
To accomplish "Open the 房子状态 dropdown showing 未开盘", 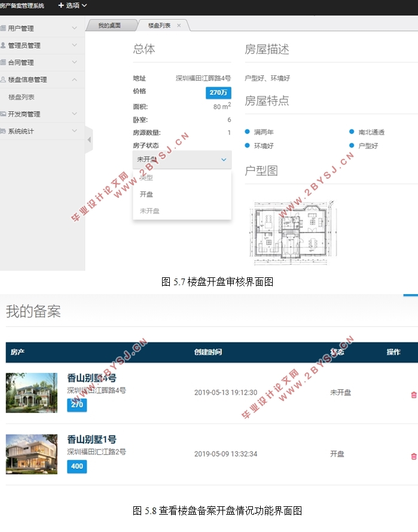I will tap(182, 160).
